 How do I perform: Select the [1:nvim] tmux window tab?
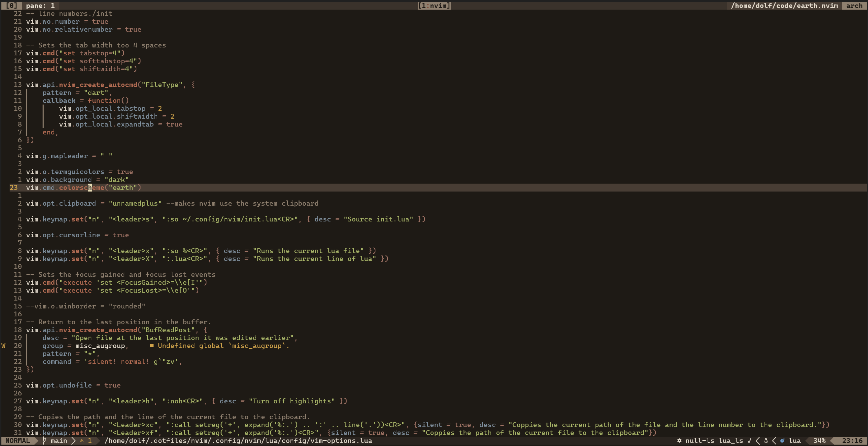pyautogui.click(x=434, y=6)
